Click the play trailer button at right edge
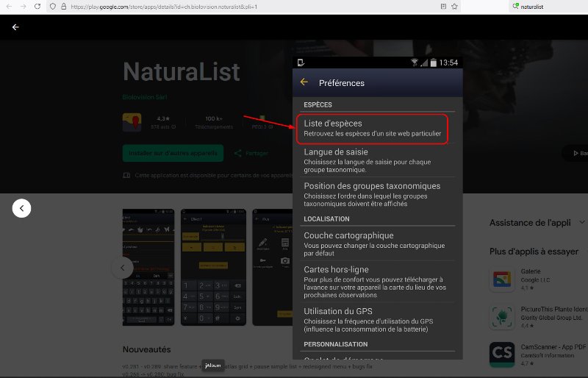The height and width of the screenshot is (378, 588). coord(577,153)
